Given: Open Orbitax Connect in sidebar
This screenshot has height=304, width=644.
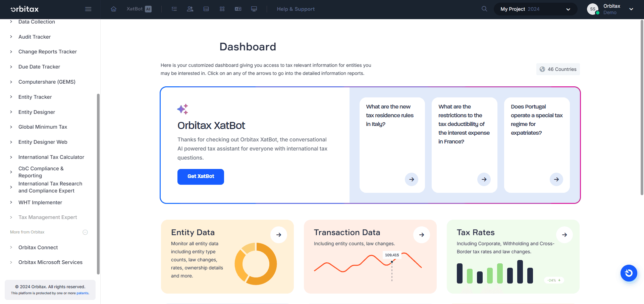Looking at the screenshot, I should pyautogui.click(x=38, y=248).
